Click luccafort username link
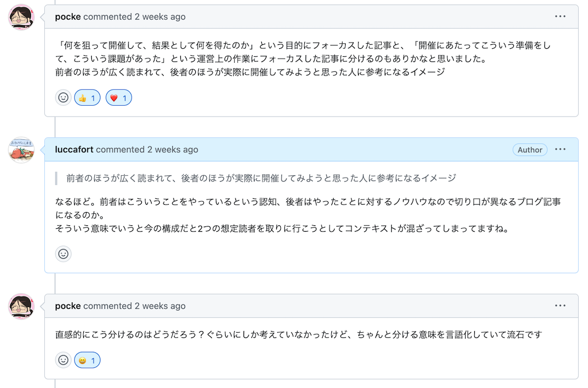588x388 pixels. [74, 149]
